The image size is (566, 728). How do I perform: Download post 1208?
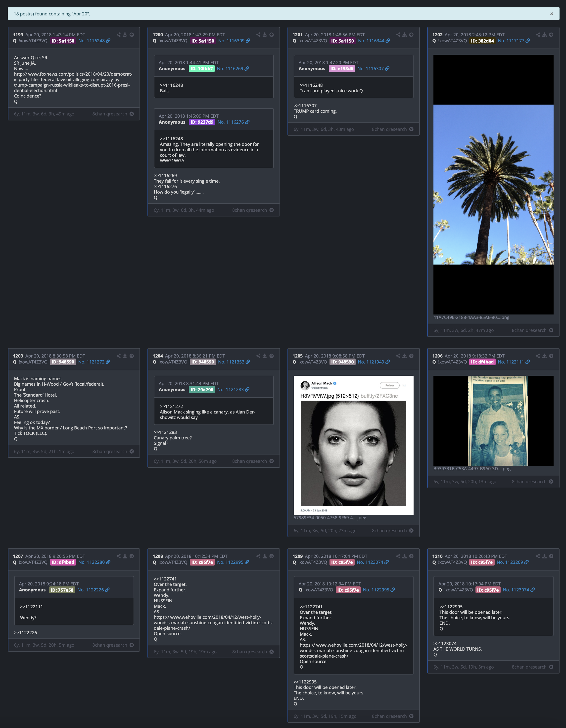(x=265, y=556)
